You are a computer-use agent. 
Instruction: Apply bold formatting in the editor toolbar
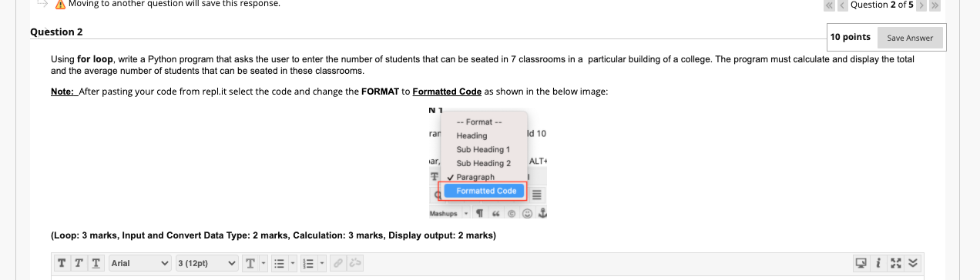point(62,263)
